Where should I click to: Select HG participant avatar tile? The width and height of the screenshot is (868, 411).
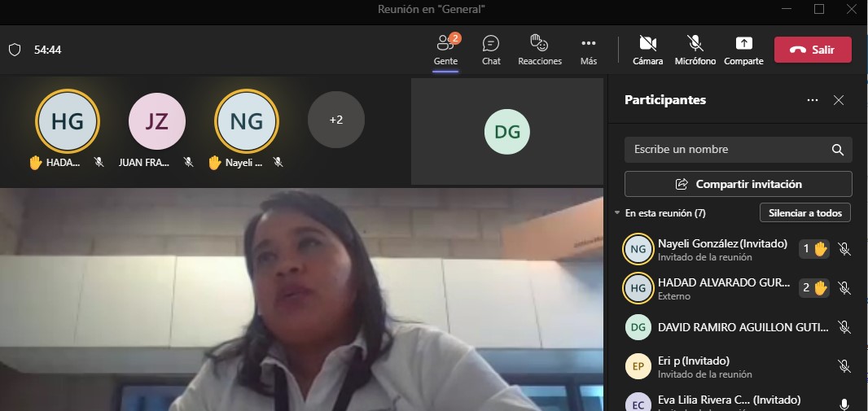click(68, 120)
